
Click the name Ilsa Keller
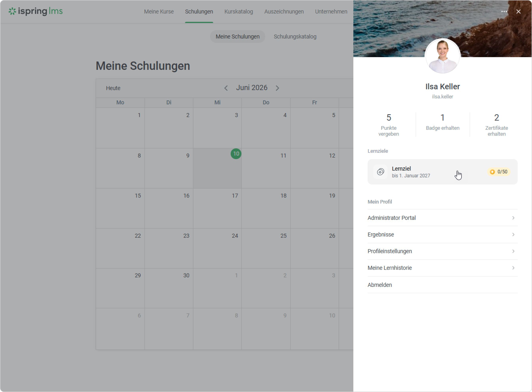442,87
